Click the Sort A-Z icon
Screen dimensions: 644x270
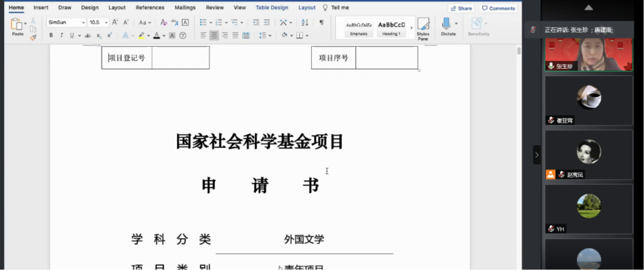click(x=304, y=22)
